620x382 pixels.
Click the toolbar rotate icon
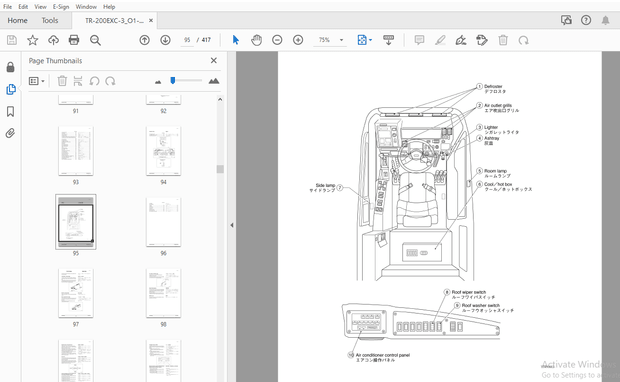tap(524, 40)
